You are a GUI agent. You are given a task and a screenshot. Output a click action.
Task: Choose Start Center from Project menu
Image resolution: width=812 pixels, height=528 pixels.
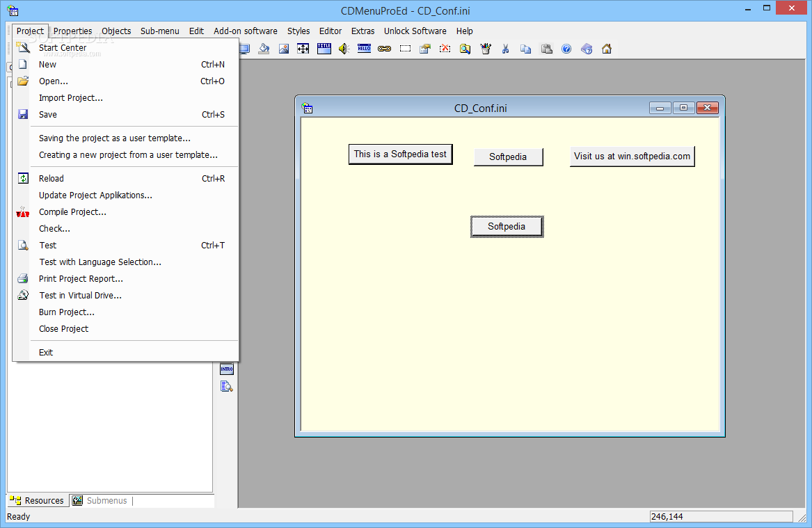click(x=125, y=47)
